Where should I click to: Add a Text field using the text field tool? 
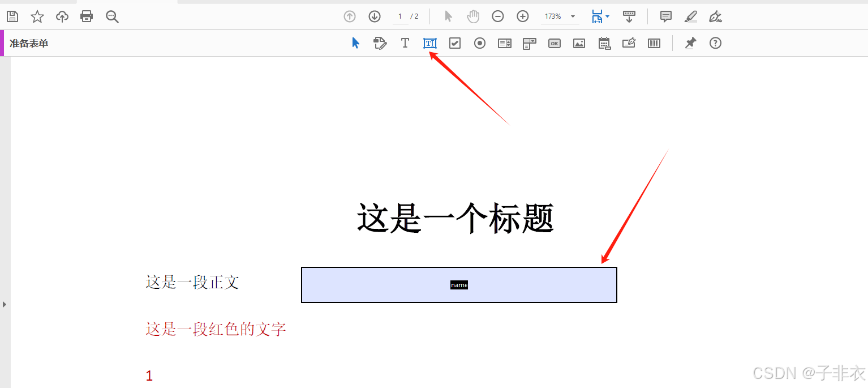429,43
